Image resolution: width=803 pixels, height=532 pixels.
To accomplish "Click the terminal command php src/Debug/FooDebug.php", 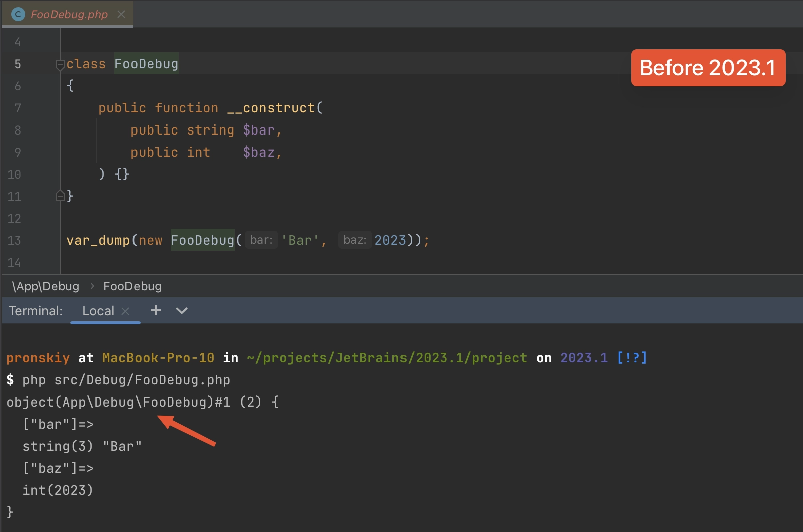I will [126, 380].
